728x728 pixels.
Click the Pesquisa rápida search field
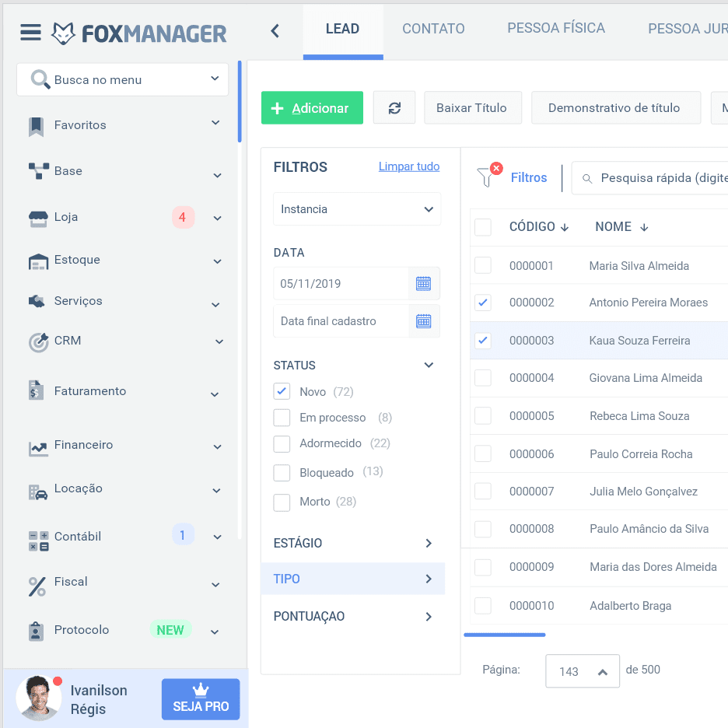(650, 178)
